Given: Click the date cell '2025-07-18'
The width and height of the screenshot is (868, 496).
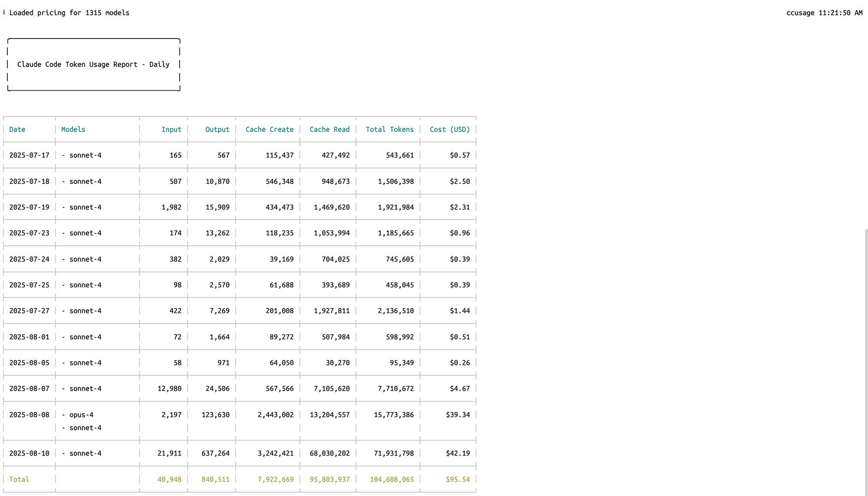Looking at the screenshot, I should click(x=30, y=181).
